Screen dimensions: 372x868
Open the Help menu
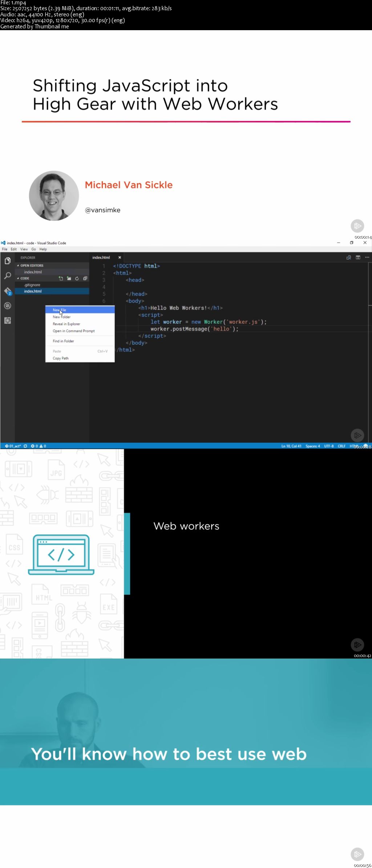(43, 249)
